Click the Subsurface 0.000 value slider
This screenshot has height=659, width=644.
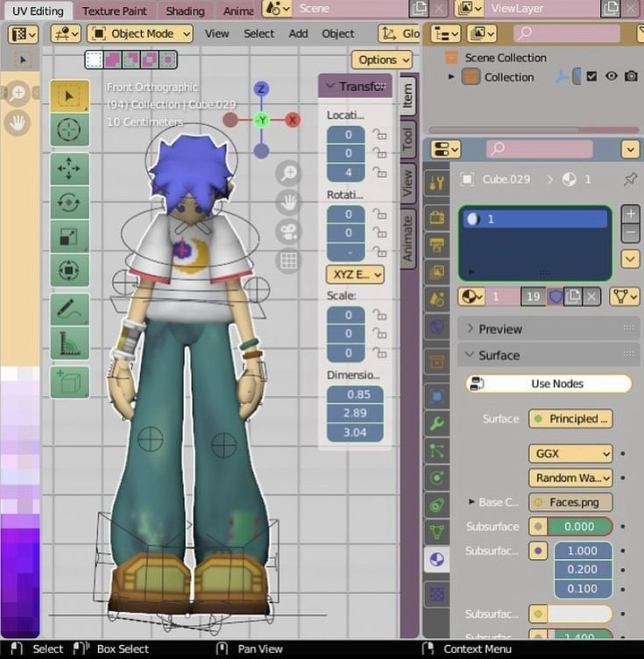pos(579,527)
